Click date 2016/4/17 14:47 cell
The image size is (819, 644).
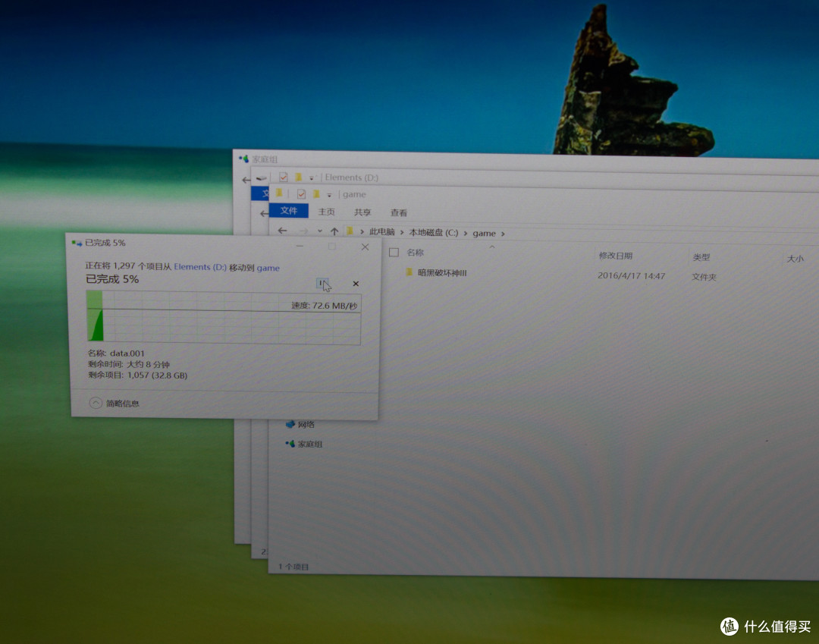[631, 275]
